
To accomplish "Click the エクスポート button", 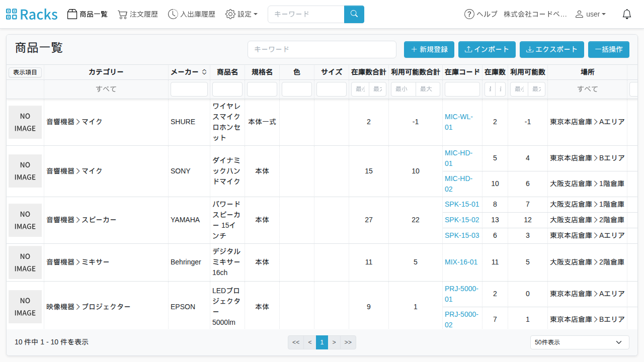I will click(x=552, y=49).
